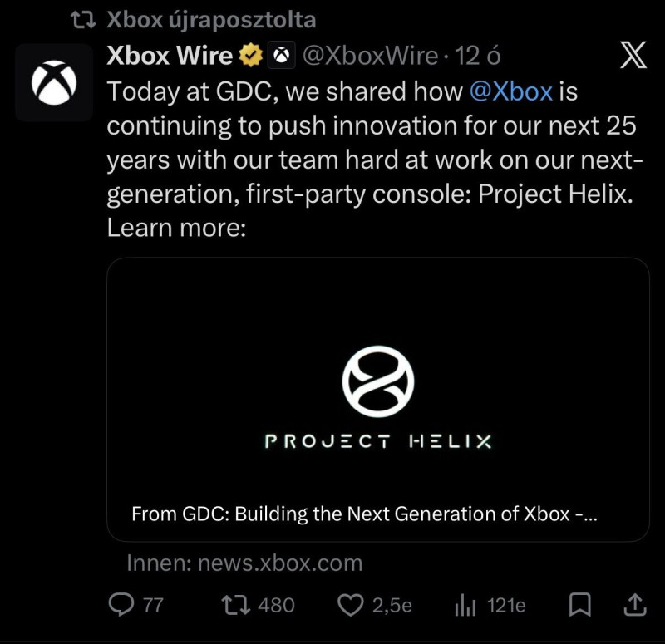Click the repost arrows beside 'Xbox újraposztolta'
This screenshot has height=644, width=665.
[84, 18]
